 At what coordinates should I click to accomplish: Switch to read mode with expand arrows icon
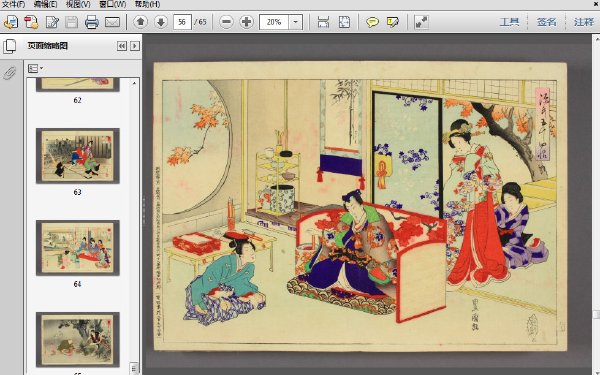422,22
